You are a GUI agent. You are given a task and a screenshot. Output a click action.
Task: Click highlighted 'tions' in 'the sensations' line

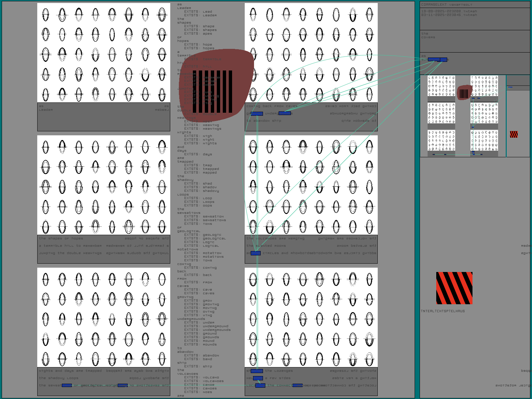click(x=67, y=386)
